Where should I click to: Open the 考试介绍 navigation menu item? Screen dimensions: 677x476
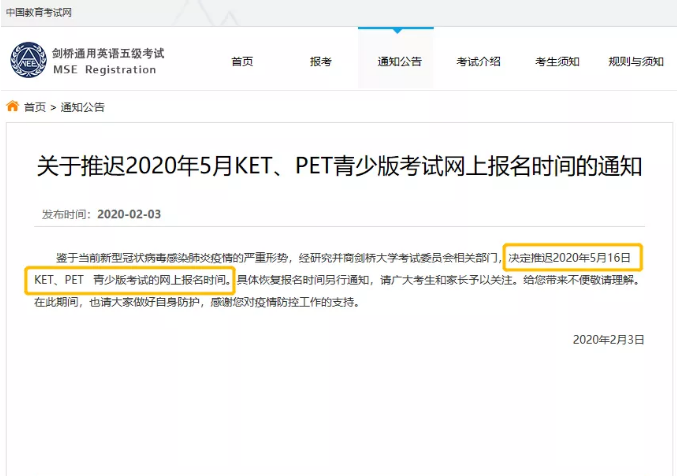point(478,62)
